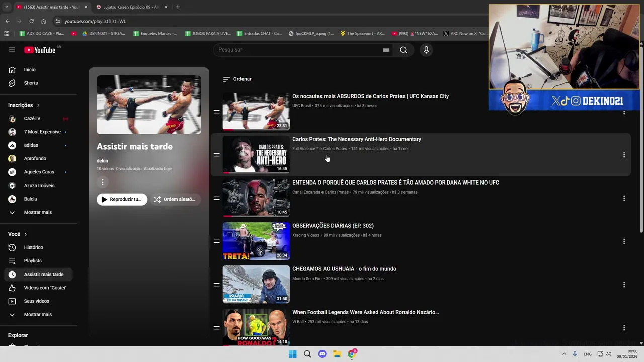Open Xracing Videos channel name
Image resolution: width=644 pixels, height=362 pixels.
[306, 235]
